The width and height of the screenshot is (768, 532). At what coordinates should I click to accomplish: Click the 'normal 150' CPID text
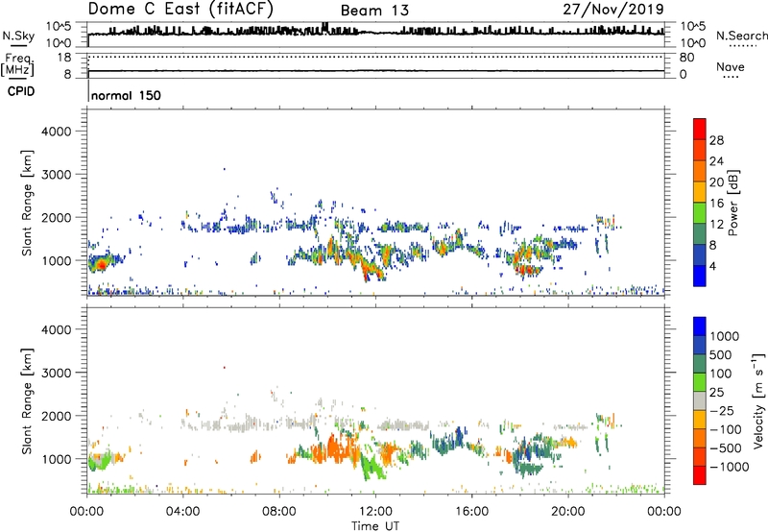click(126, 95)
